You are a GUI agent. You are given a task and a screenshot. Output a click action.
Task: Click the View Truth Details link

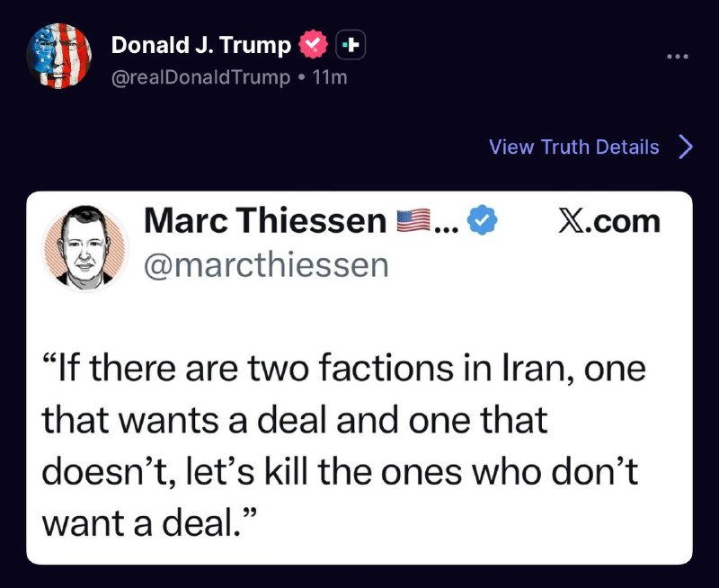point(573,147)
